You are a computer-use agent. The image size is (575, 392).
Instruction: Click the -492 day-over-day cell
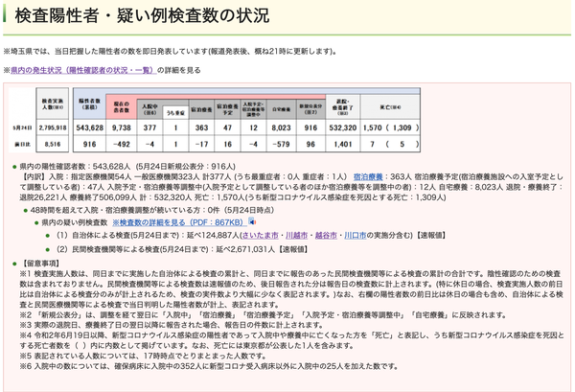(x=122, y=144)
